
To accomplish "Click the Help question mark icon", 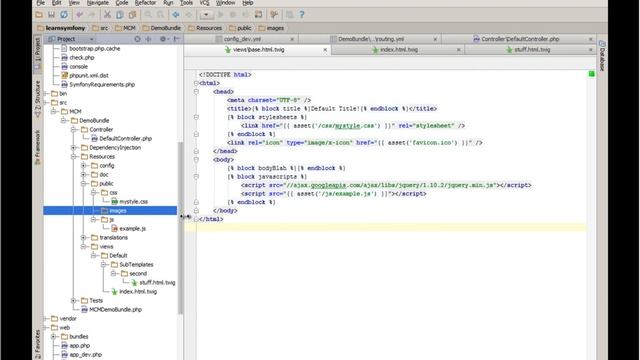I will coord(302,15).
